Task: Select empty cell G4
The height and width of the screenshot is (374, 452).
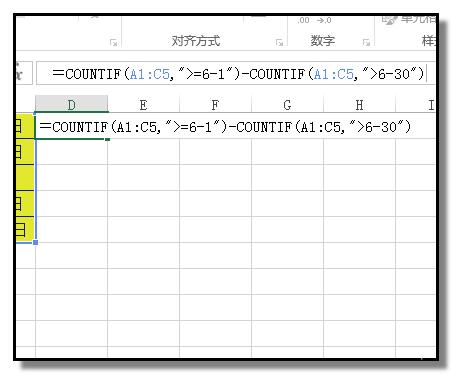Action: click(287, 203)
